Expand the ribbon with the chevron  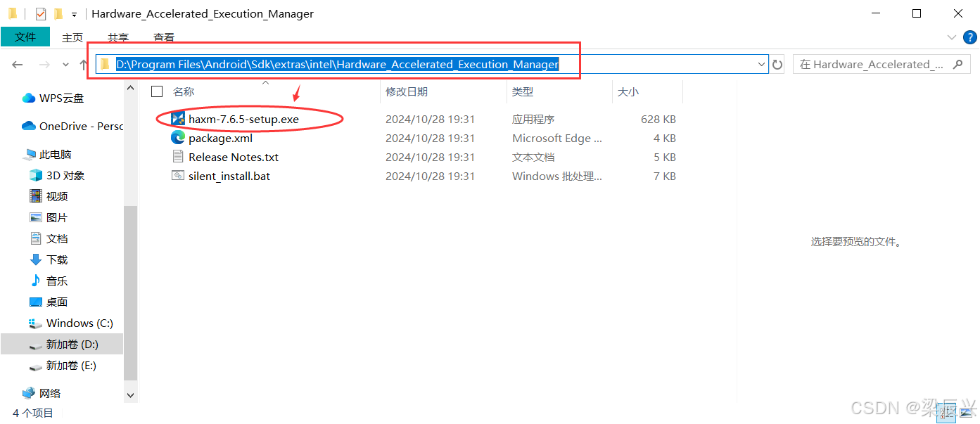[x=951, y=37]
